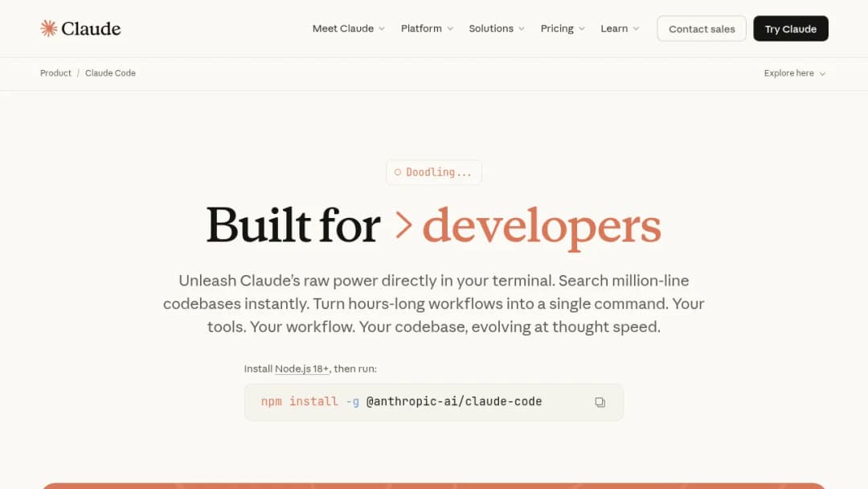Click the Contact sales button
The width and height of the screenshot is (868, 489).
pos(702,29)
